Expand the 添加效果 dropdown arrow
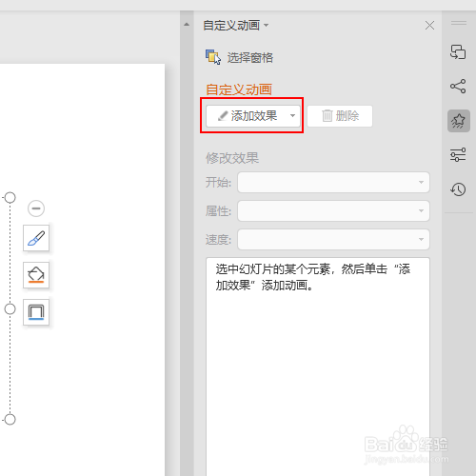 292,116
